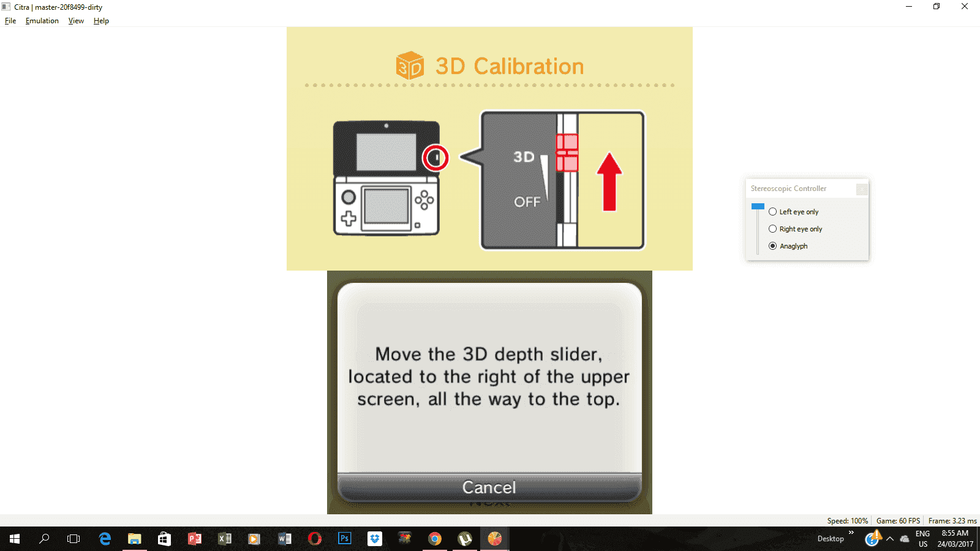
Task: Open the media player taskbar icon
Action: pyautogui.click(x=254, y=539)
